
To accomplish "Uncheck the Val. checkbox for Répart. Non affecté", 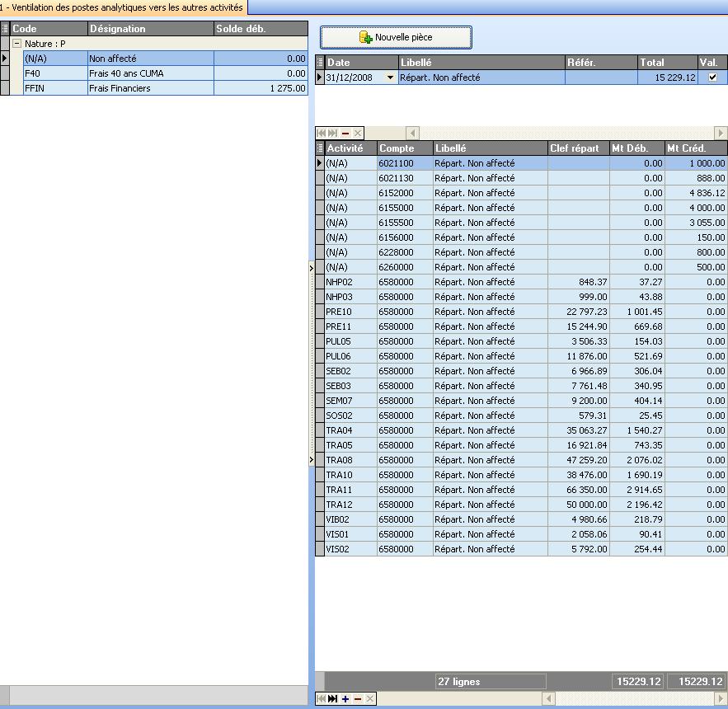I will (x=712, y=77).
